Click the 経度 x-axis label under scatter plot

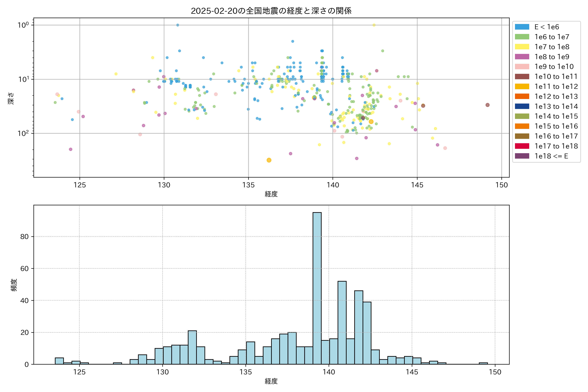point(271,194)
